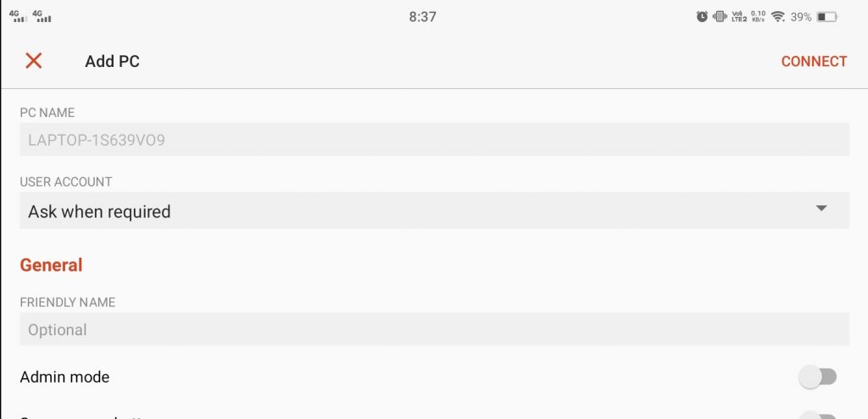Image resolution: width=868 pixels, height=419 pixels.
Task: Tap the VoLTE 2 status icon
Action: point(739,17)
